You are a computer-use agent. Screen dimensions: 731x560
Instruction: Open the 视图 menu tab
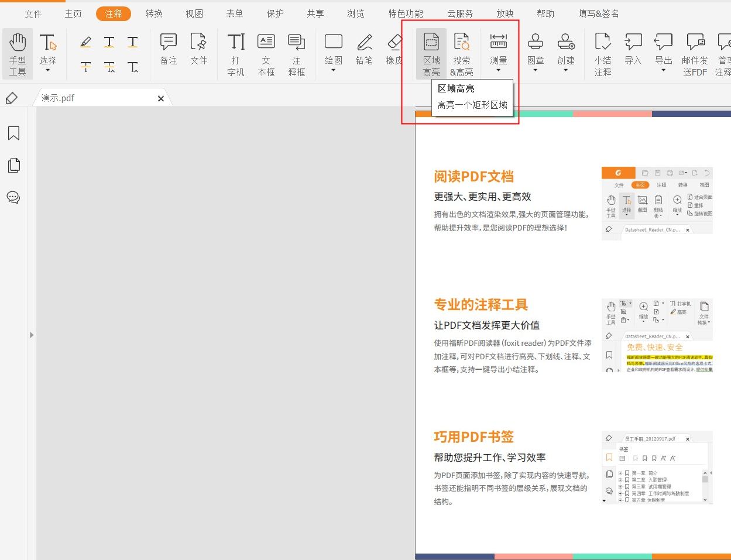point(194,13)
